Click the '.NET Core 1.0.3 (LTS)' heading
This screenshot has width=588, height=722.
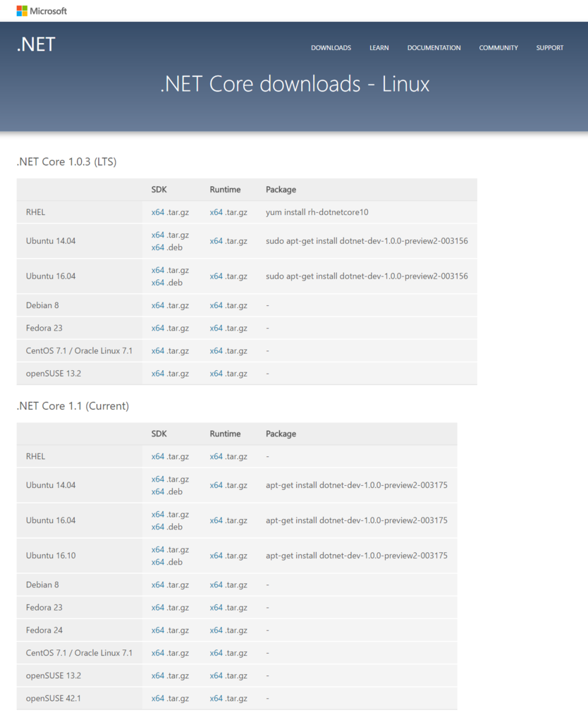[x=67, y=161]
